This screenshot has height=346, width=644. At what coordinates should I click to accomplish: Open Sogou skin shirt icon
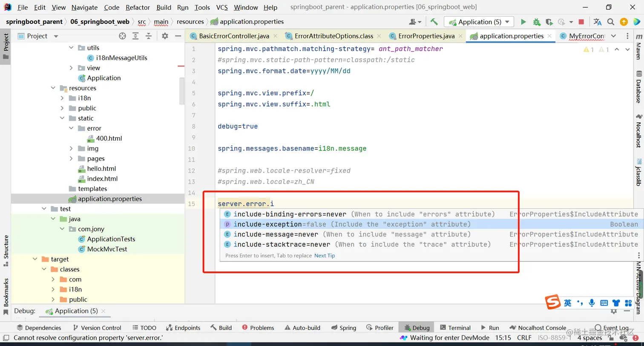[616, 303]
